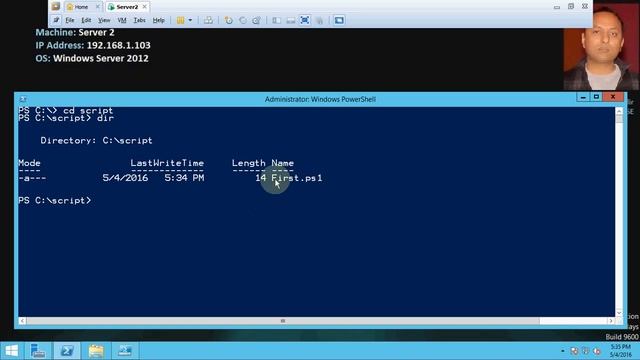Click the Unity mode icon
Screen dimensions: 640x360
tap(319, 20)
